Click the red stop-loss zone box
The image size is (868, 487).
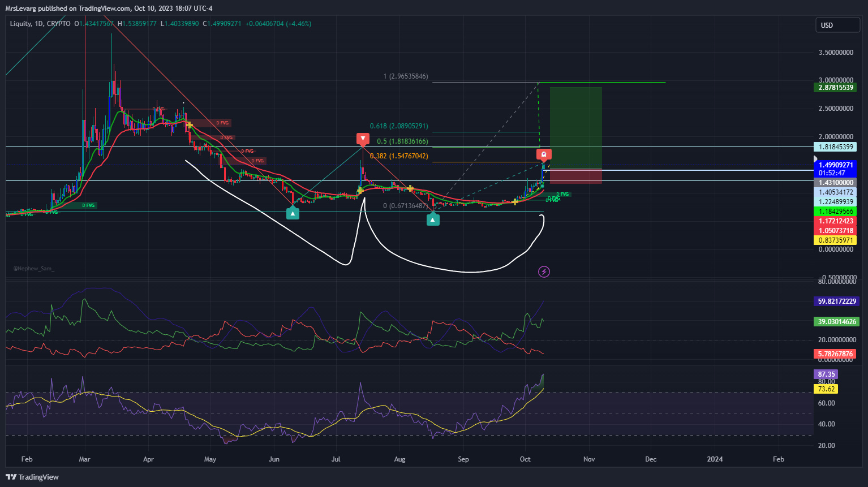tap(575, 176)
